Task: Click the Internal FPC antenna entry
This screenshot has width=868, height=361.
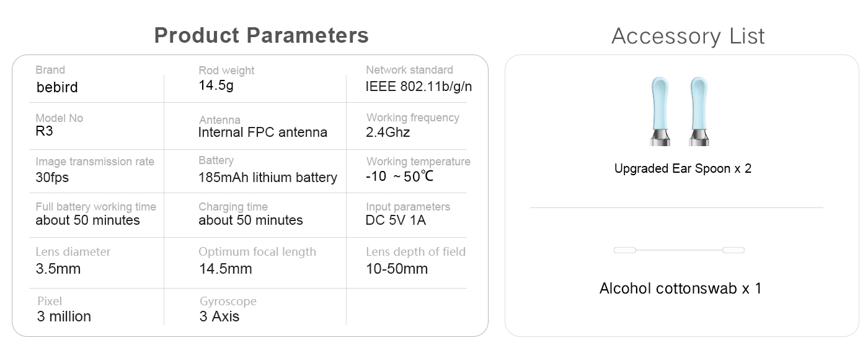Action: tap(263, 133)
